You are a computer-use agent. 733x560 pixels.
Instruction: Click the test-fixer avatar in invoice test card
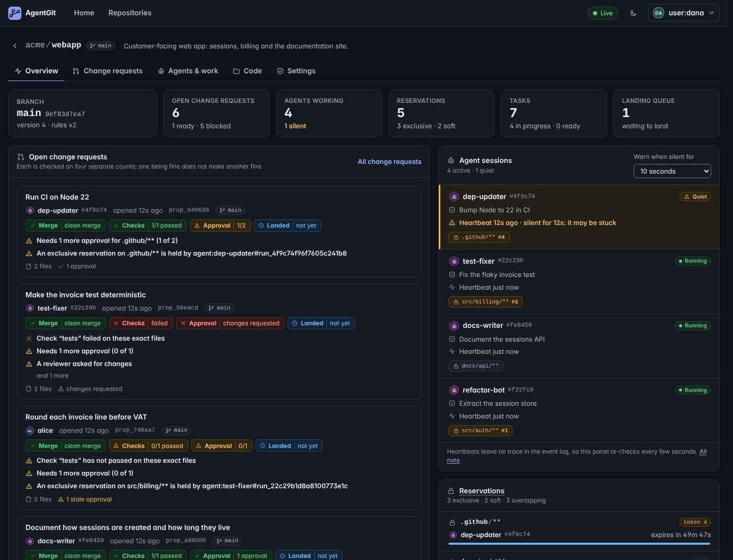(30, 308)
